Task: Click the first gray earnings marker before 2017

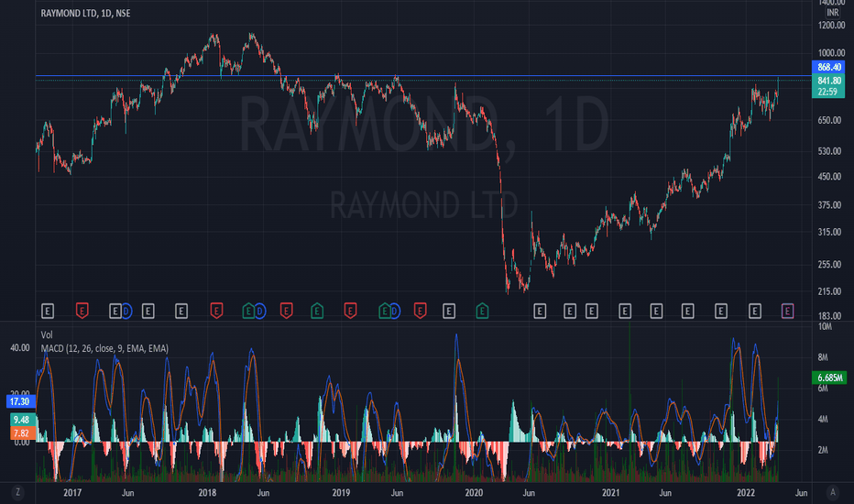Action: coord(48,312)
